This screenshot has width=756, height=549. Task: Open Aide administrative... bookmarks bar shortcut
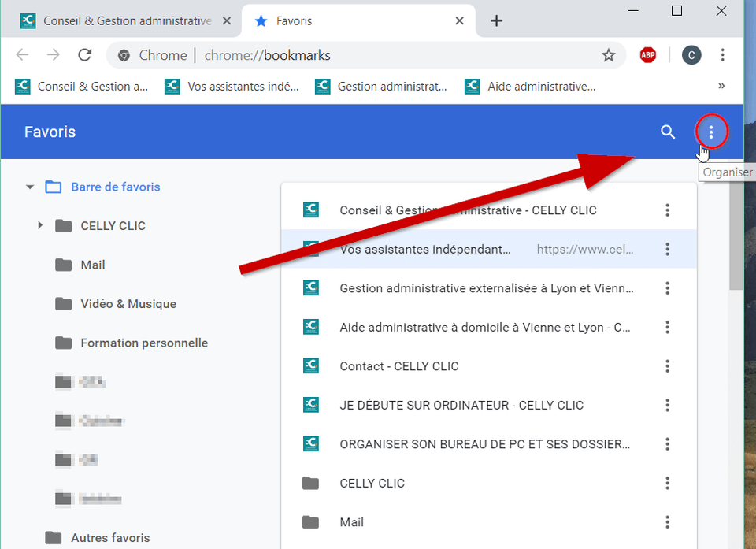click(x=530, y=87)
